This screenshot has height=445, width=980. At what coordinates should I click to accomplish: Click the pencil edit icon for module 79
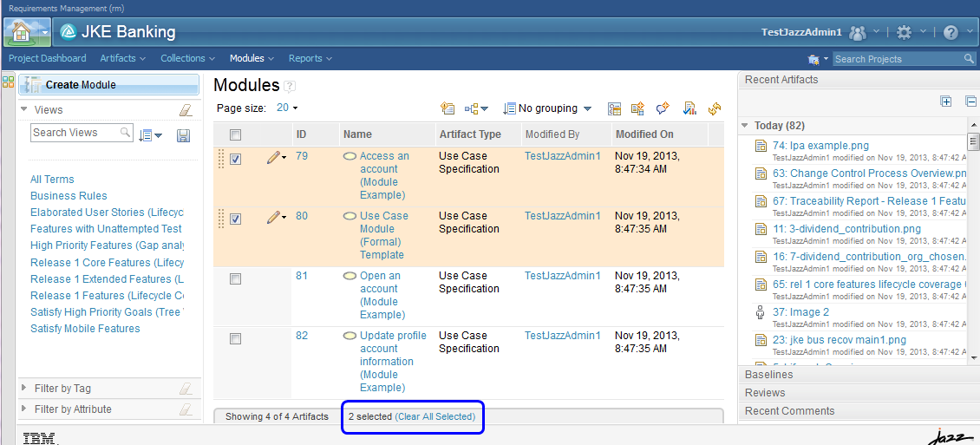click(x=274, y=158)
